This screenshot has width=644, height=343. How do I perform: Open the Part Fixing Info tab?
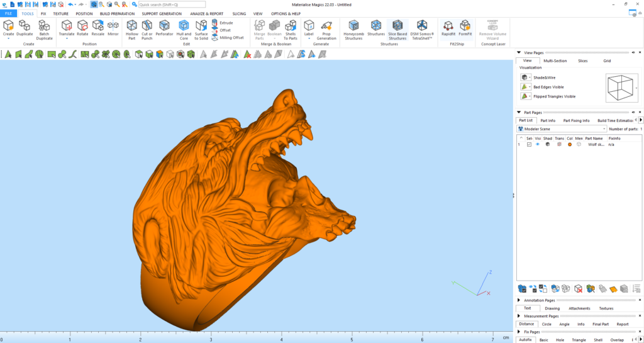[x=576, y=121]
